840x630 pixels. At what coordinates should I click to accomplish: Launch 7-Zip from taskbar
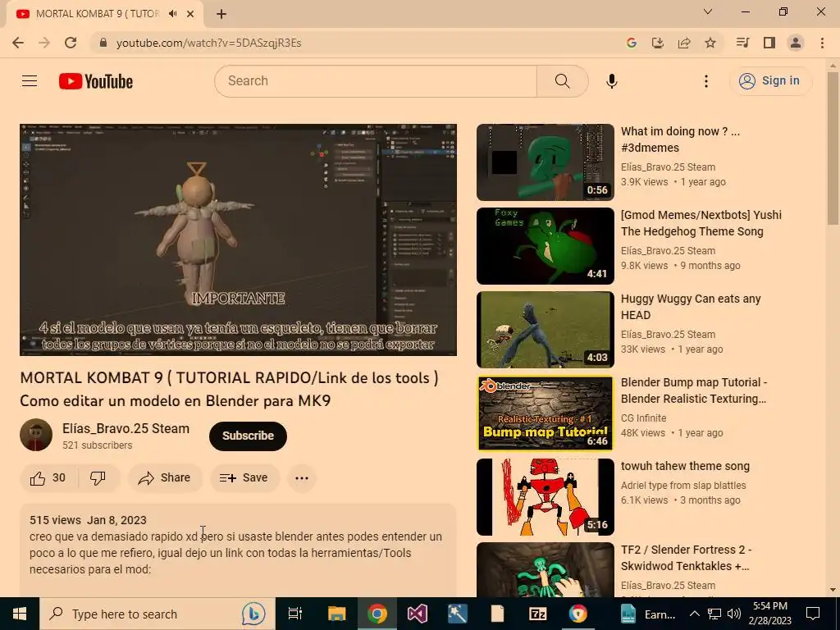(537, 614)
